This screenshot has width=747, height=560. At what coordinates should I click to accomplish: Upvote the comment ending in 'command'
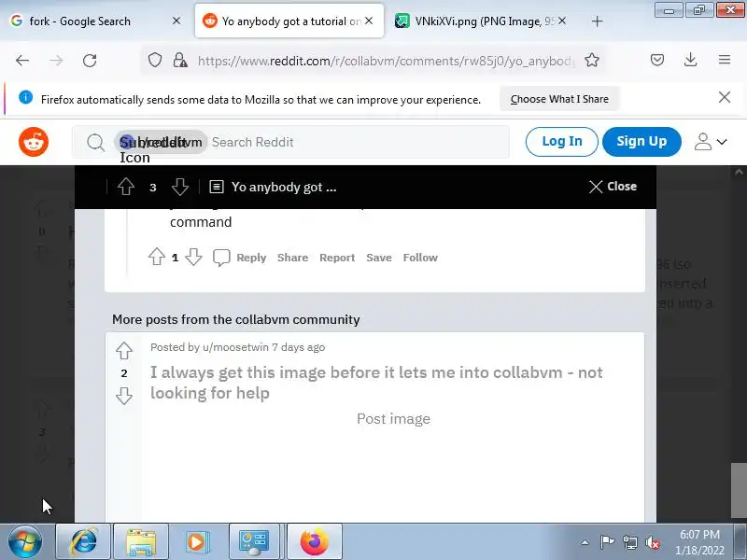point(156,258)
